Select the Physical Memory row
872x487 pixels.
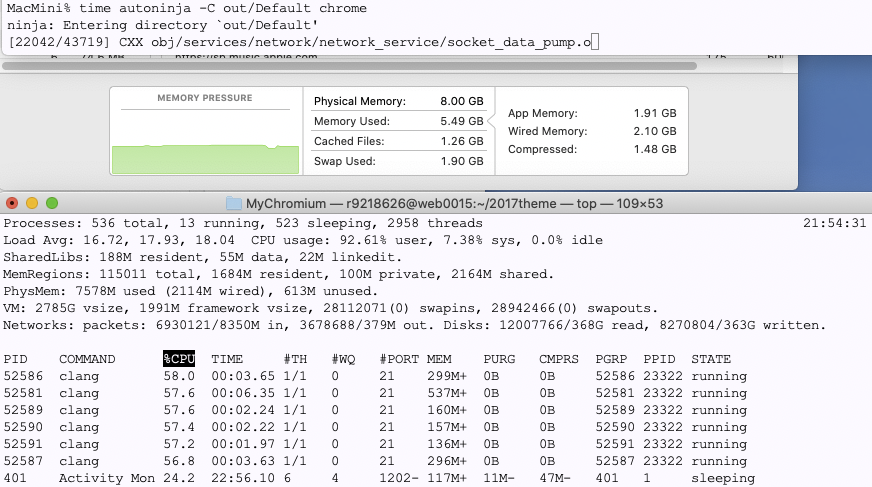[398, 102]
